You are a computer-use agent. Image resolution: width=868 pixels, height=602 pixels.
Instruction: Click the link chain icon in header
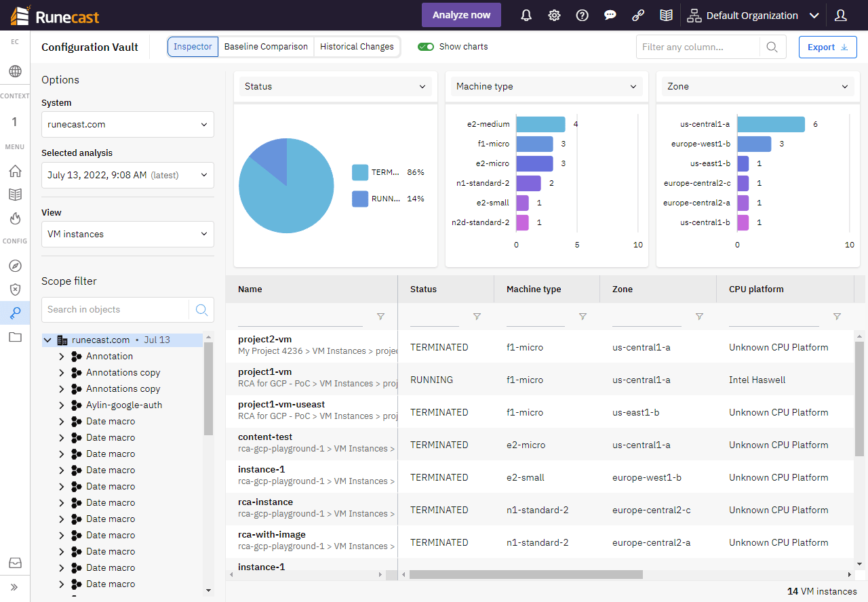pos(638,16)
